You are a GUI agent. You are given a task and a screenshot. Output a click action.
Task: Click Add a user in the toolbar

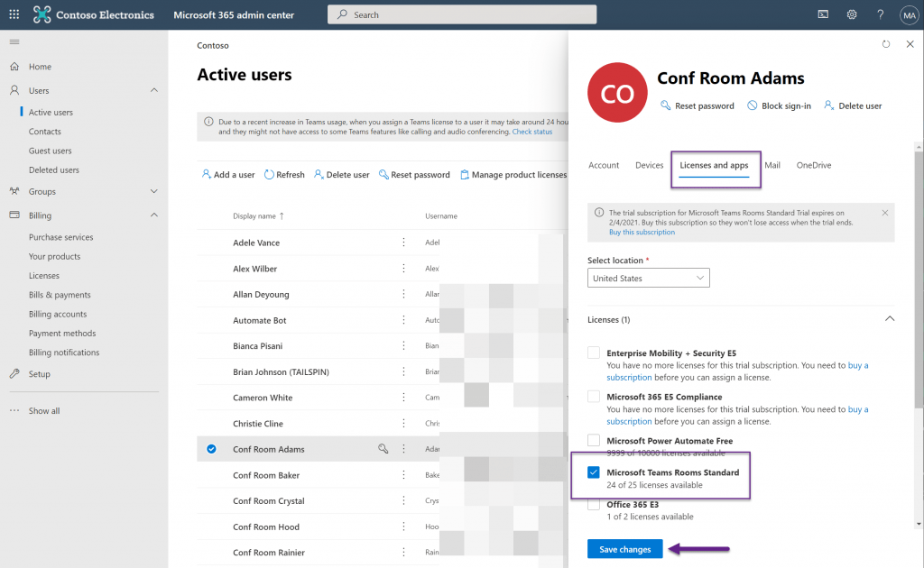click(x=228, y=175)
